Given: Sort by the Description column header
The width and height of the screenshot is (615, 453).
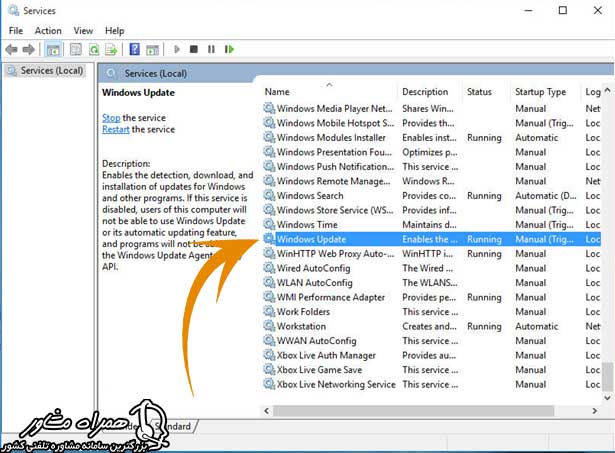Looking at the screenshot, I should point(425,92).
